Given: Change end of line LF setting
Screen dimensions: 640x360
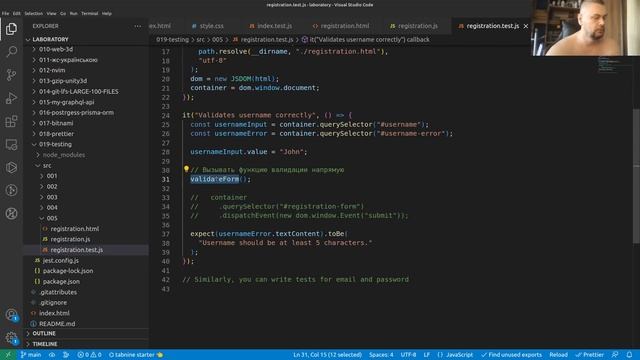Looking at the screenshot, I should 427,355.
